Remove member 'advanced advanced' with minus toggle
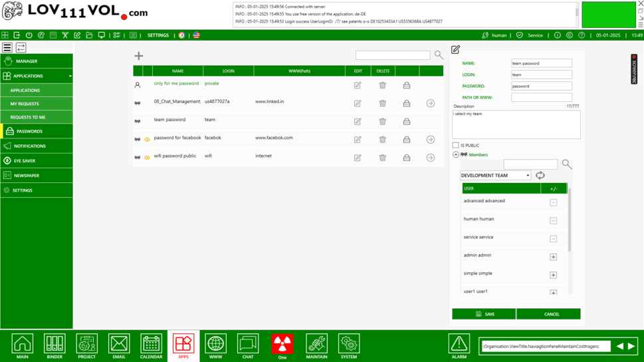Viewport: 644px width, 362px height. point(553,202)
